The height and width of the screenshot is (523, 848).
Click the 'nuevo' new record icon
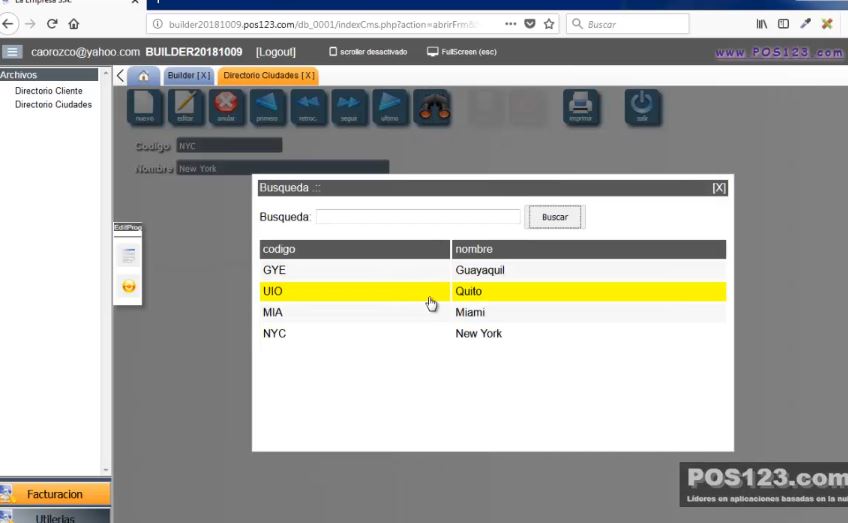pos(145,106)
